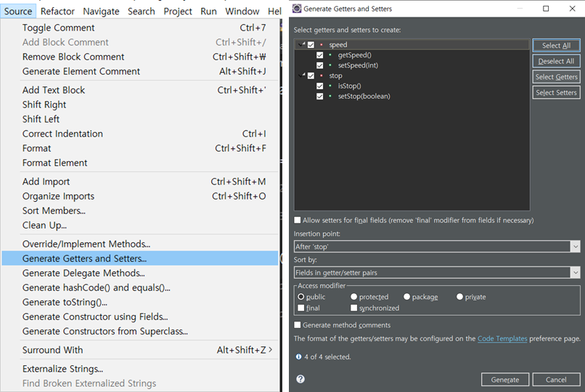Choose Generate hashCode() and equals()...

tap(140, 287)
